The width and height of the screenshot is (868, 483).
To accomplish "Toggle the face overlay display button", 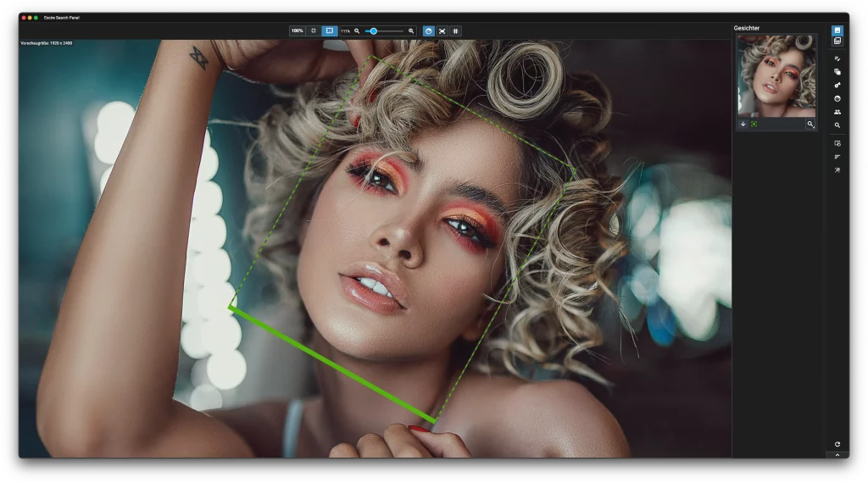I will point(429,31).
